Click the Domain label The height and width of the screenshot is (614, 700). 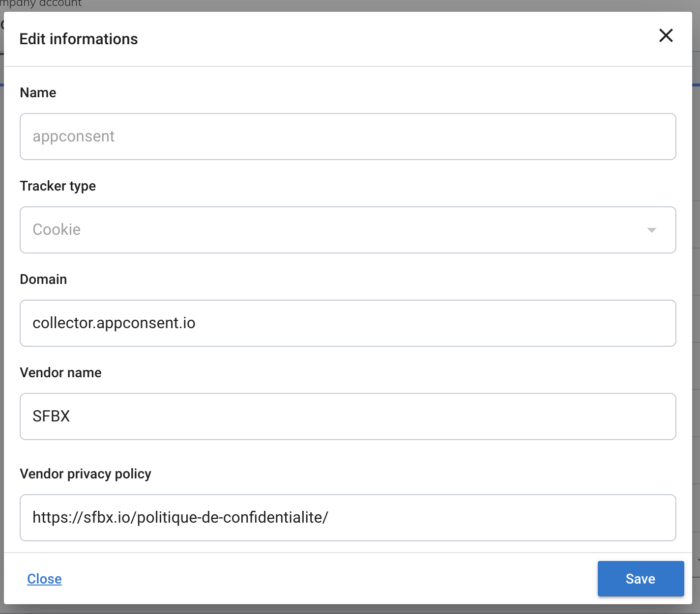pyautogui.click(x=43, y=279)
